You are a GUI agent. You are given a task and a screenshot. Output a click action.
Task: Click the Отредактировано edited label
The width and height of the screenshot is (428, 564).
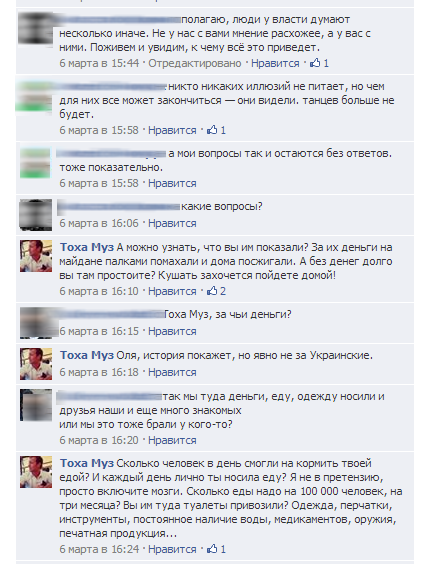pos(195,63)
